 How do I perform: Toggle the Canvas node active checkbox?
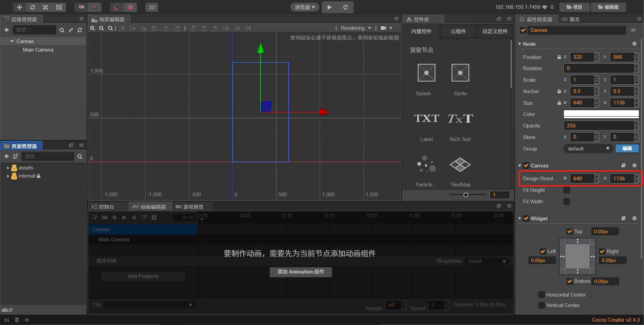pos(523,30)
